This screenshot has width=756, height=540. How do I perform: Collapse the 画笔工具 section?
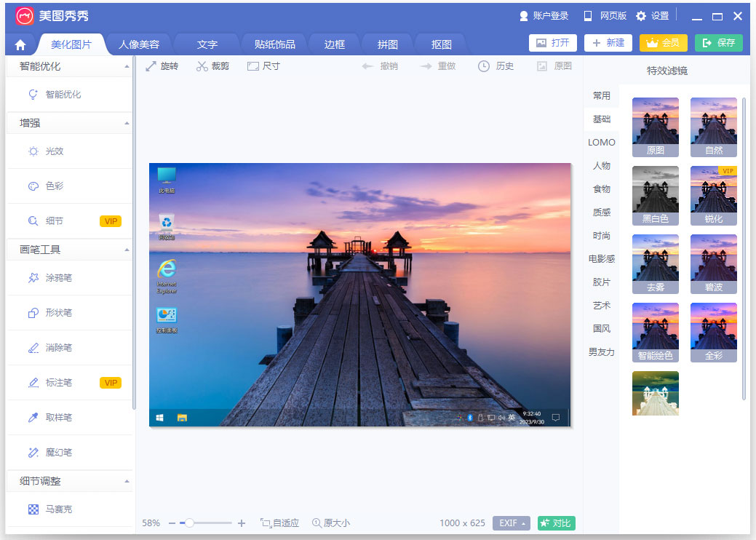69,249
